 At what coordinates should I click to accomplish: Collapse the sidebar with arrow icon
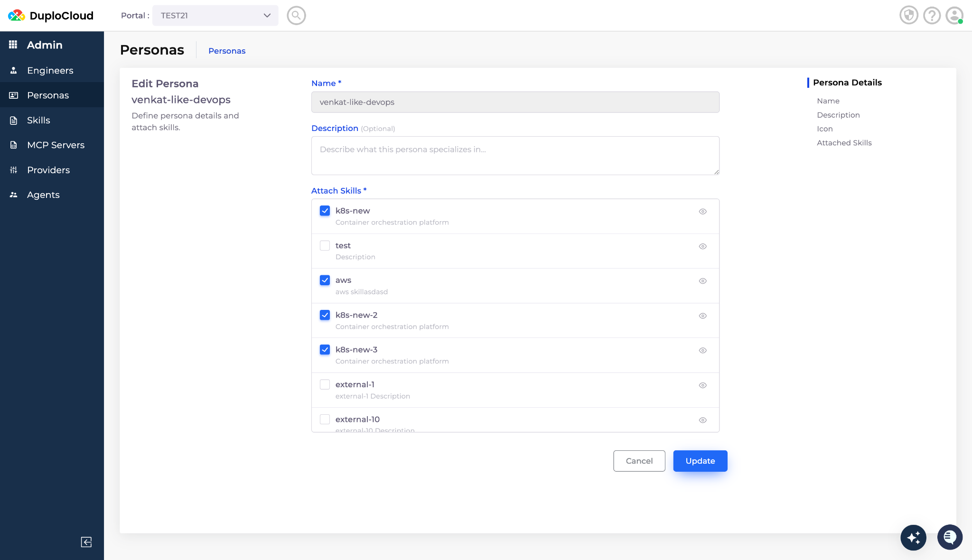point(86,542)
